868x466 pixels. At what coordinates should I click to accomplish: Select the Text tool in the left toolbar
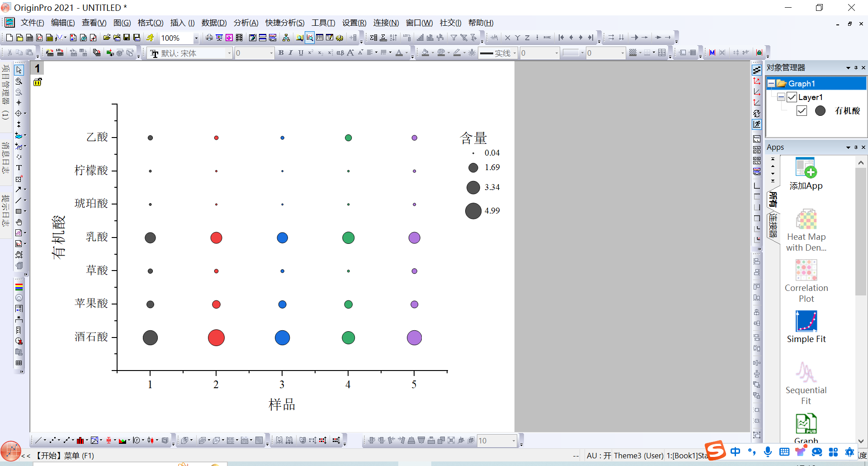pyautogui.click(x=19, y=168)
